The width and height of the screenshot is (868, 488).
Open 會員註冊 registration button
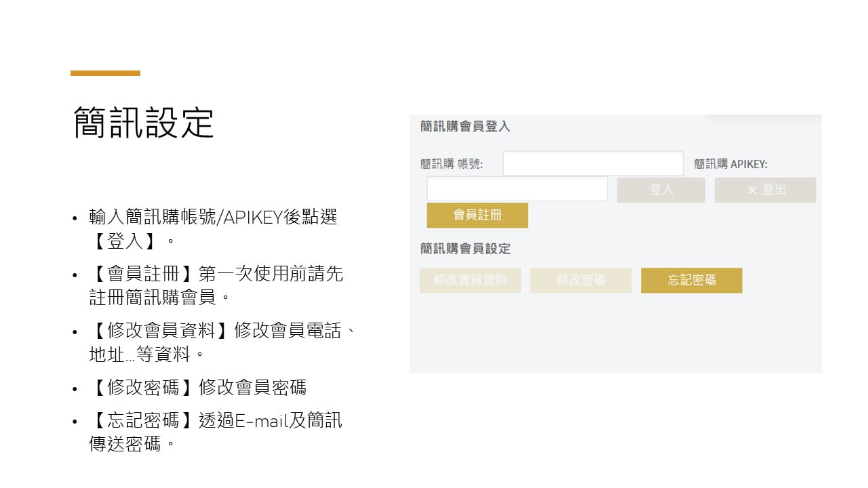[x=477, y=215]
